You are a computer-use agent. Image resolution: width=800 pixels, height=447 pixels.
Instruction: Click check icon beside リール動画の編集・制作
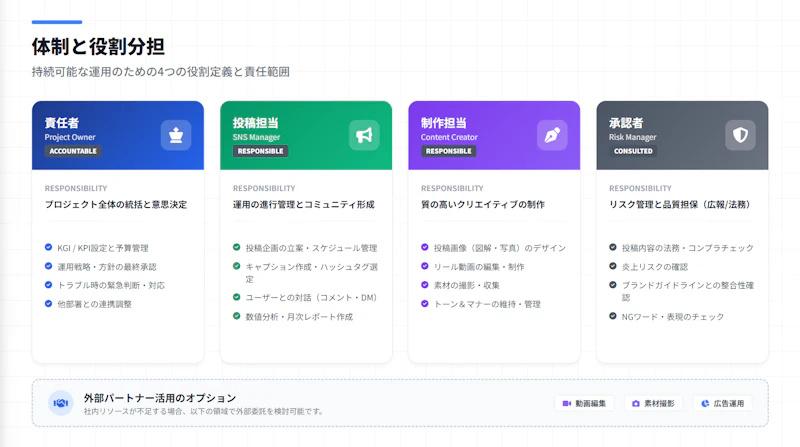pos(424,266)
